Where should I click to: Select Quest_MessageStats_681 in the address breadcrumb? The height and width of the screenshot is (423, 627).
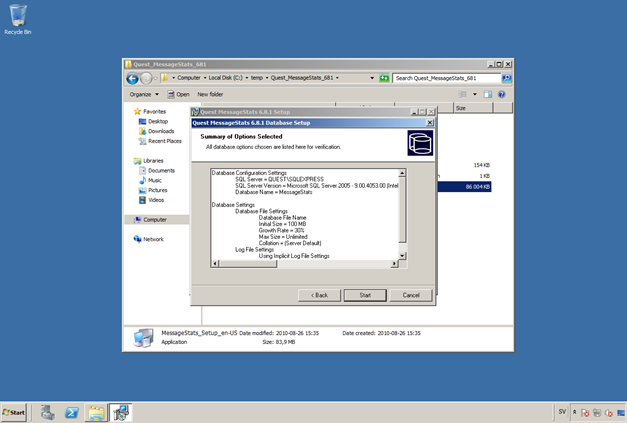(x=302, y=78)
